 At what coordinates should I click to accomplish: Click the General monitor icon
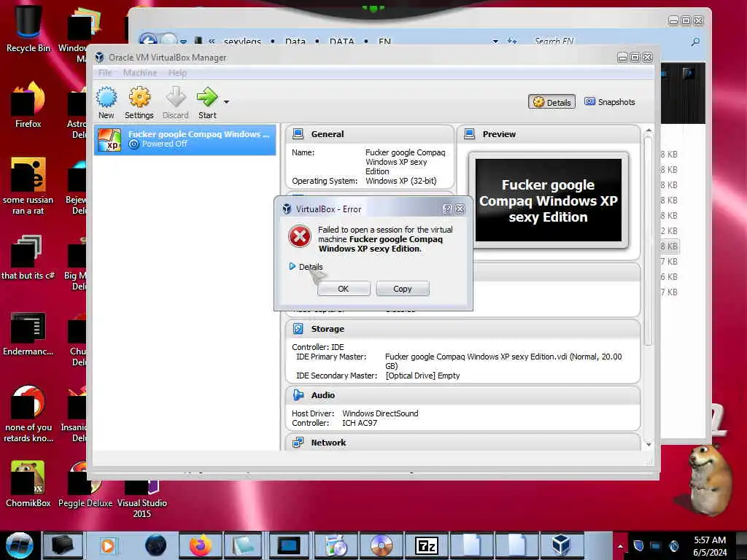(298, 134)
